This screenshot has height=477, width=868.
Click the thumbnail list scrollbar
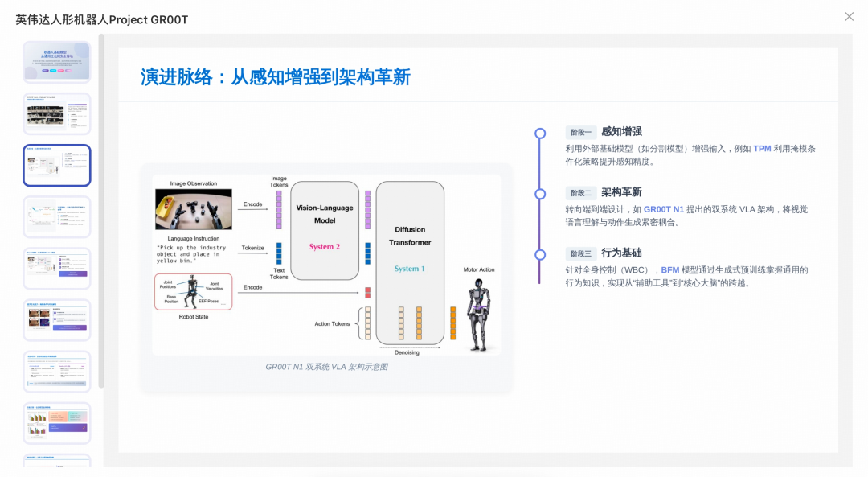pos(101,211)
